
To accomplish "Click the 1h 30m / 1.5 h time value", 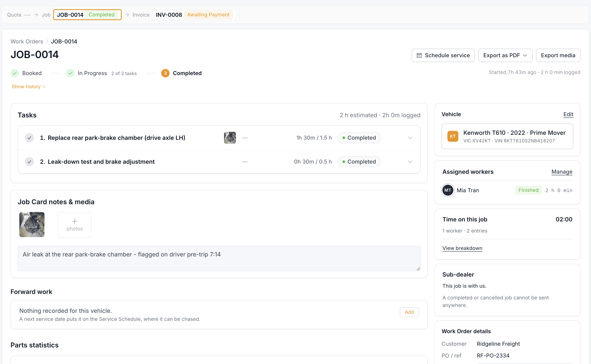I will coord(314,138).
